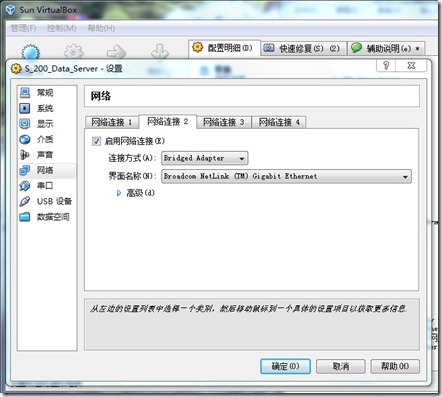Screen dimensions: 442x397
Task: Open the 管理(F) menu in VirtualBox
Action: (x=23, y=28)
